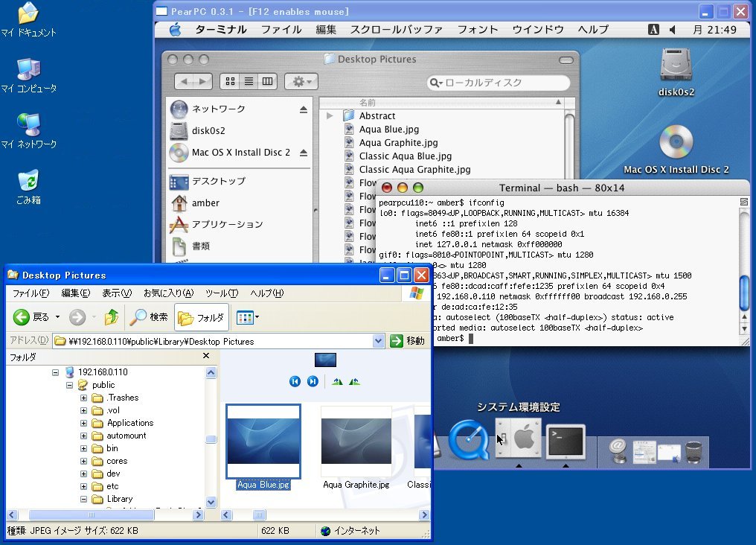The image size is (756, 545).
Task: Open the スクロールバッファ menu
Action: click(x=397, y=30)
